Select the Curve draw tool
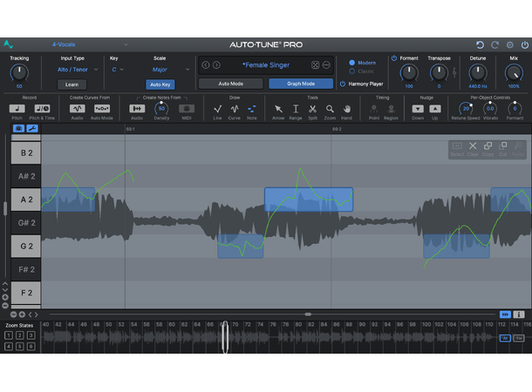 pos(235,109)
